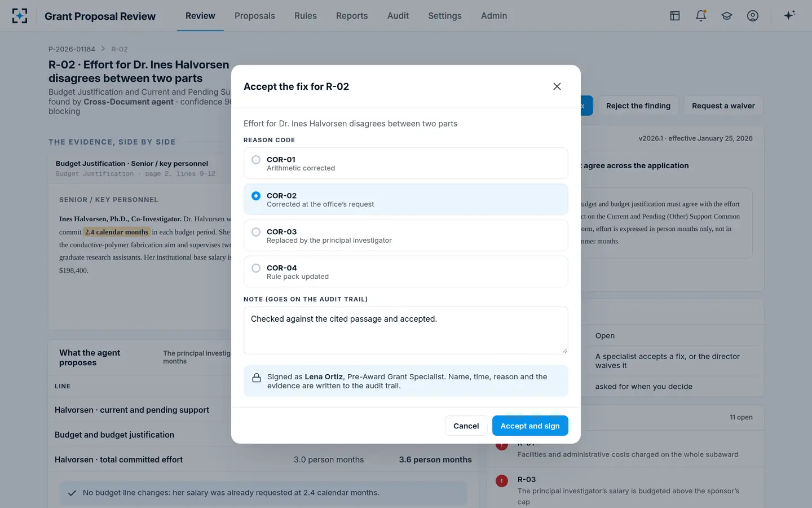Screen dimensions: 812x508
Task: Select reason code COR-01 Arithmetic corrected
Action: (406, 163)
